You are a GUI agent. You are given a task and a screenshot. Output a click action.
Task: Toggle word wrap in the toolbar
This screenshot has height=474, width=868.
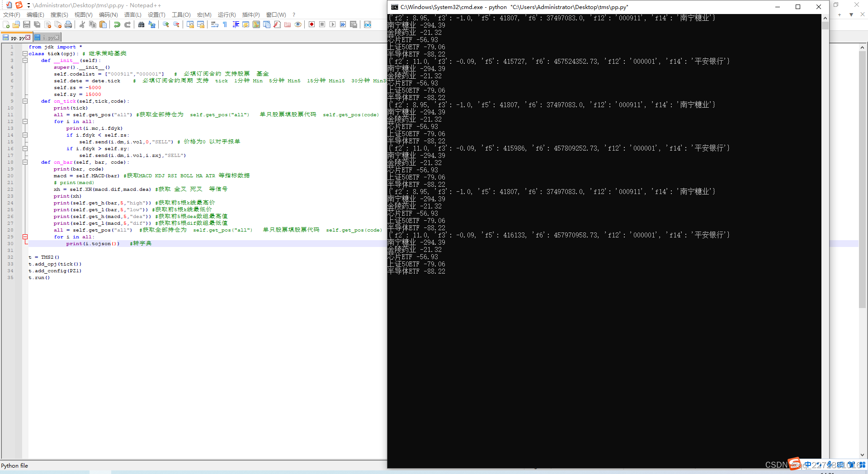click(215, 24)
